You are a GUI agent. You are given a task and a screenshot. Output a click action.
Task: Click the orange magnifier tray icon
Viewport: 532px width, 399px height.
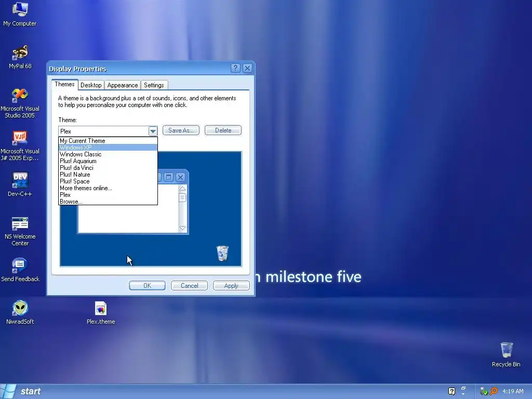[x=494, y=391]
